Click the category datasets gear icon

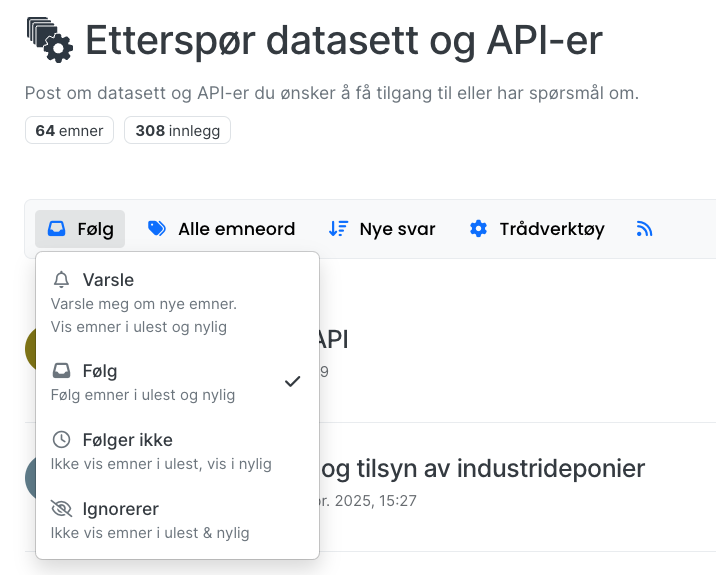[x=49, y=40]
